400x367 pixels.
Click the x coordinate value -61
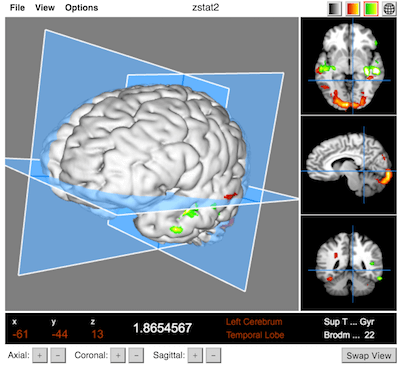(20, 334)
